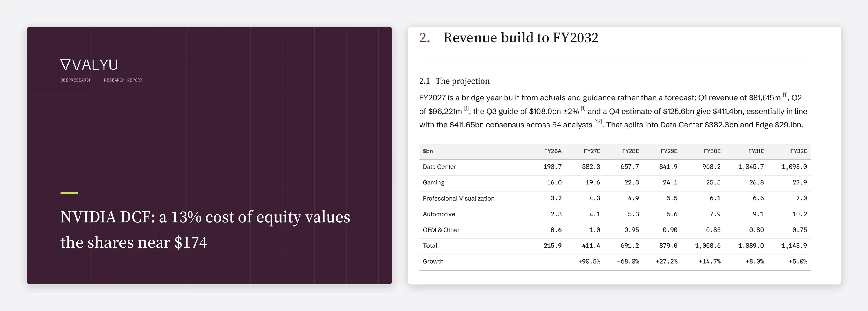Viewport: 868px width, 311px height.
Task: Click Data Center FY27E value 382.3
Action: click(591, 166)
